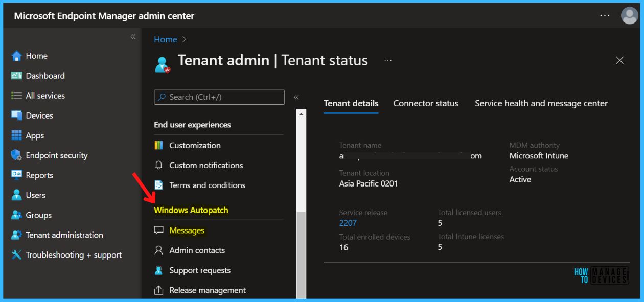This screenshot has height=302, width=644.
Task: Click the Troubleshooting + support wrench icon
Action: point(16,255)
